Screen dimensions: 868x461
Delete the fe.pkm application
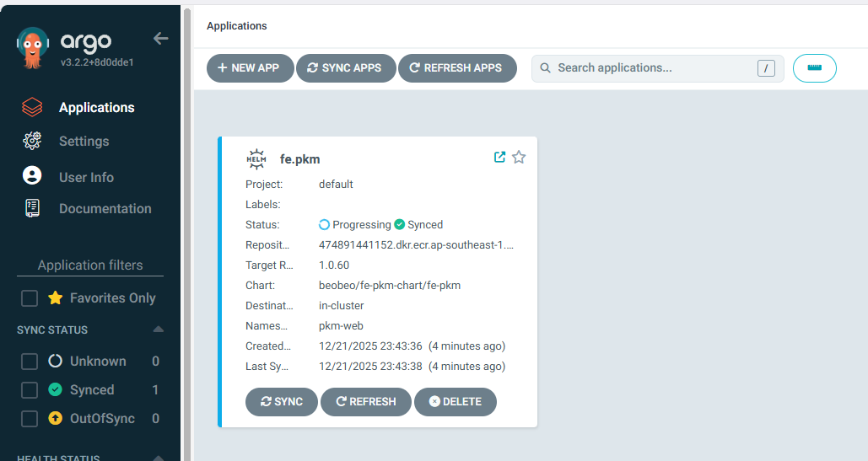(x=455, y=402)
